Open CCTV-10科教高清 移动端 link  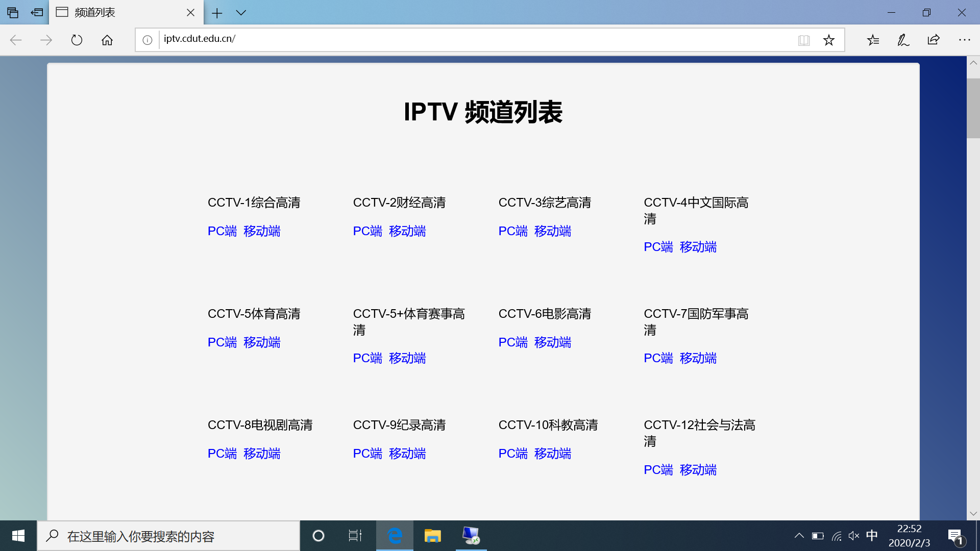[x=553, y=454]
